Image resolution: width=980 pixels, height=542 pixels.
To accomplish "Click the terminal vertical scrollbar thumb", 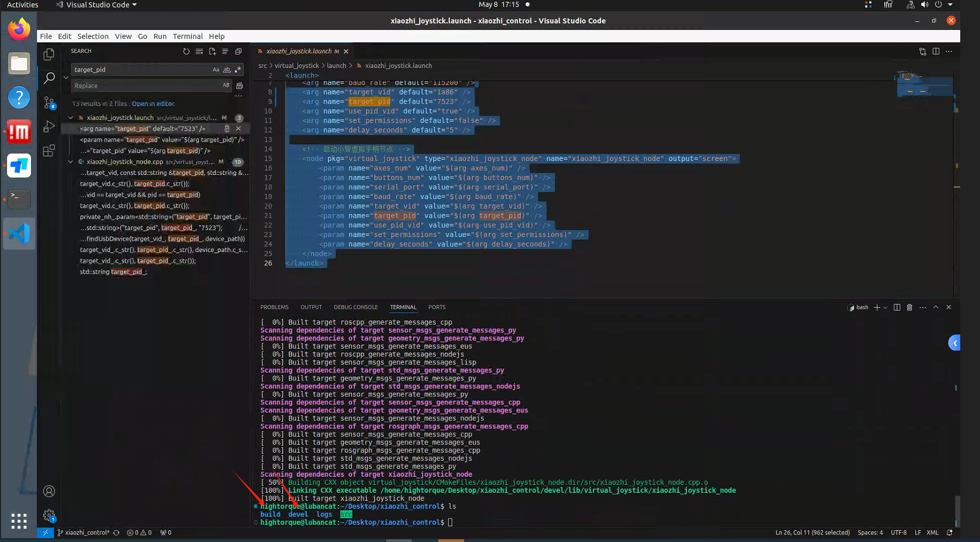I will click(x=957, y=511).
